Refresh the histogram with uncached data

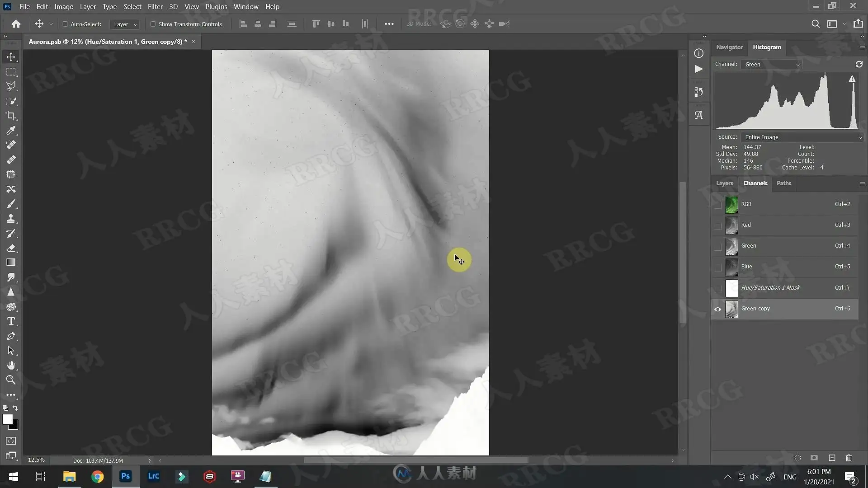pos(859,64)
